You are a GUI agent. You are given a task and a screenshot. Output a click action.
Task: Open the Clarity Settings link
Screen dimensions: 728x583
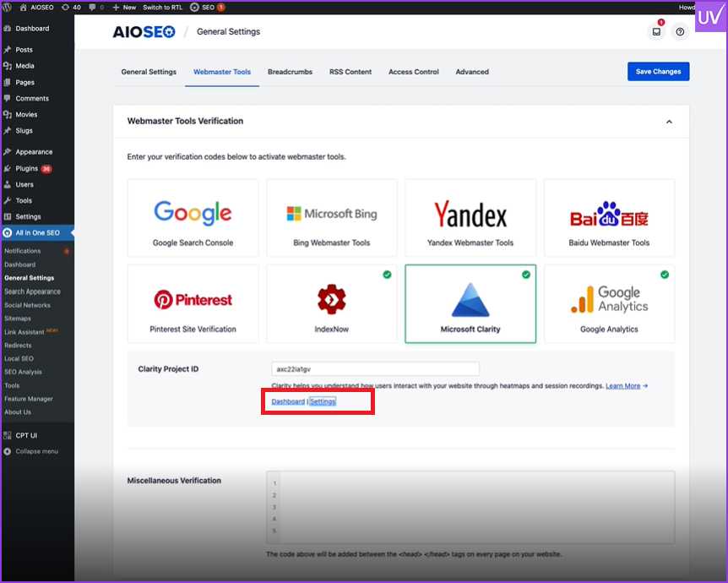point(323,401)
